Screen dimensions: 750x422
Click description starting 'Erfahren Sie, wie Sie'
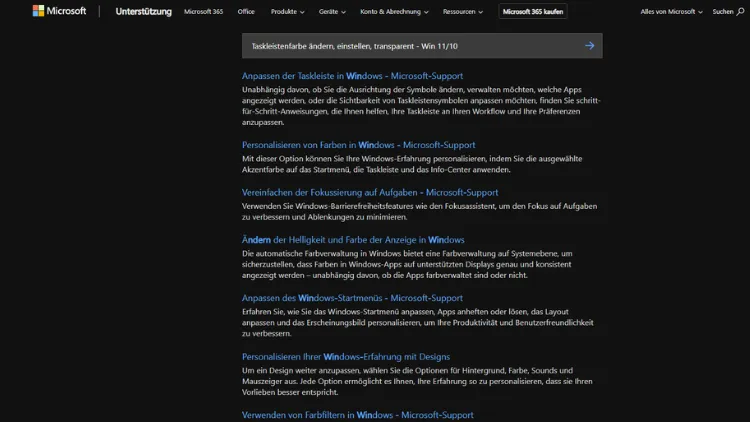(x=418, y=322)
